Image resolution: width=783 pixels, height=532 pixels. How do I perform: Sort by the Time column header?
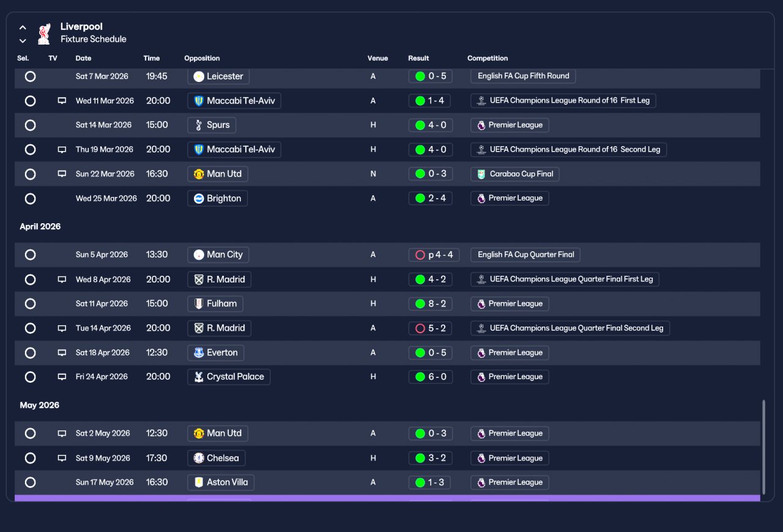point(151,59)
